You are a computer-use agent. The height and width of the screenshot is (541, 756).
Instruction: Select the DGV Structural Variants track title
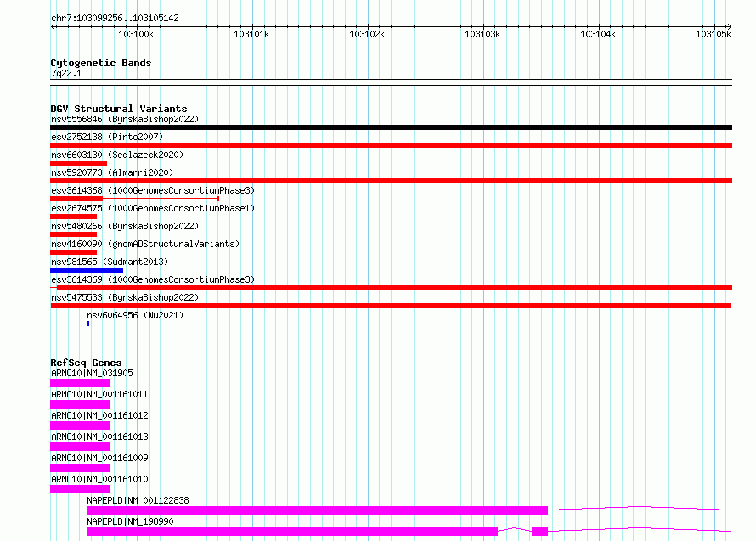click(x=119, y=109)
